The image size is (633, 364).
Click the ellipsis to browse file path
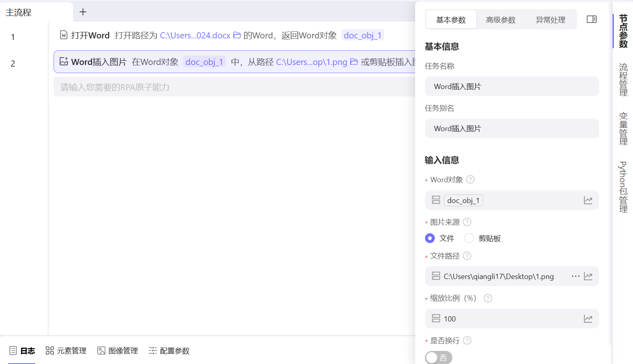(x=575, y=276)
